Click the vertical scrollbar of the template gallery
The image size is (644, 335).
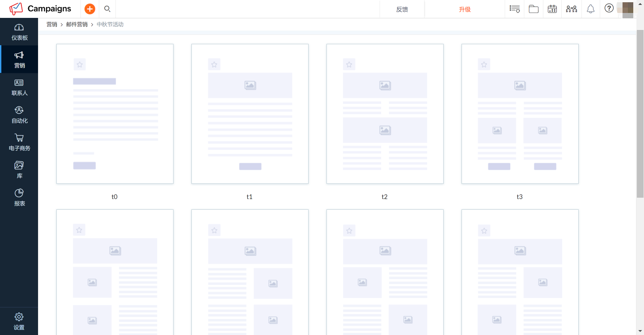(640, 114)
